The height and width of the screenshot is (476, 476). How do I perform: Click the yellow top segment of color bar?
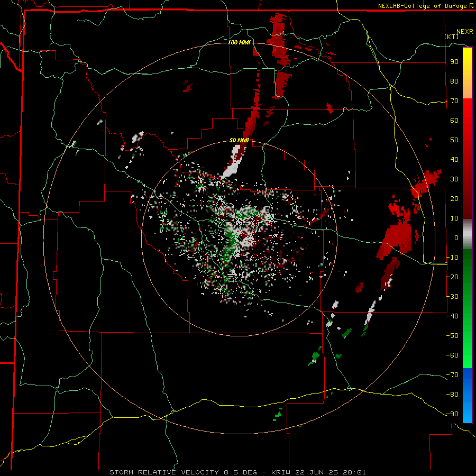467,73
